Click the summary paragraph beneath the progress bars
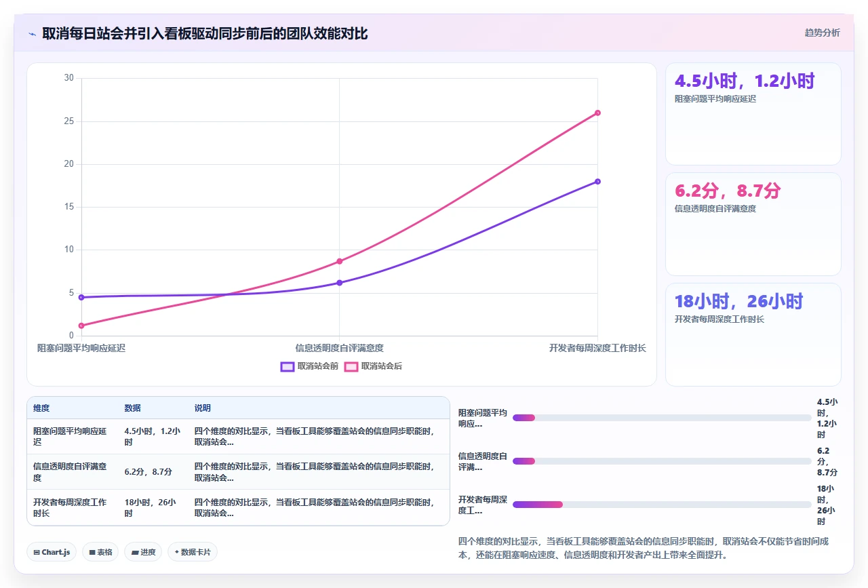The image size is (868, 588). [x=644, y=548]
